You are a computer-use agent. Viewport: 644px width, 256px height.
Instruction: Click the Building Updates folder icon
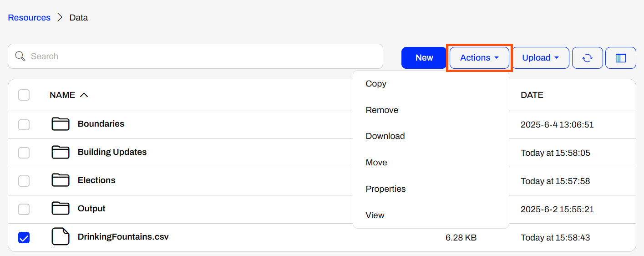click(x=60, y=152)
